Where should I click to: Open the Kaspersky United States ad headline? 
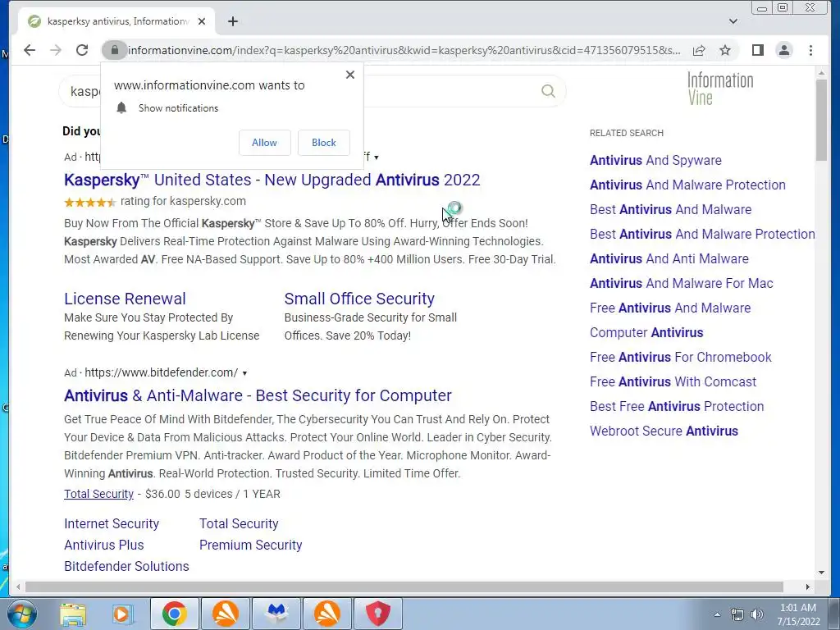pos(272,180)
